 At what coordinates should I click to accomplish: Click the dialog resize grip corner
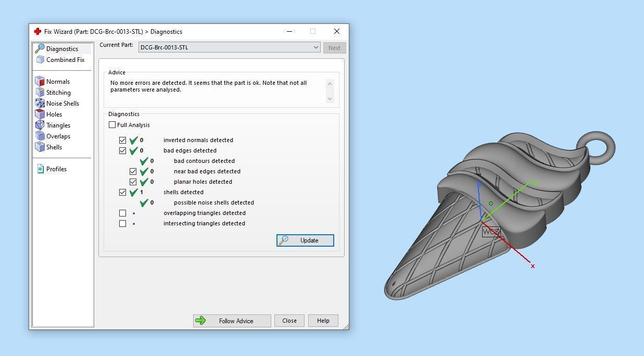[x=346, y=326]
